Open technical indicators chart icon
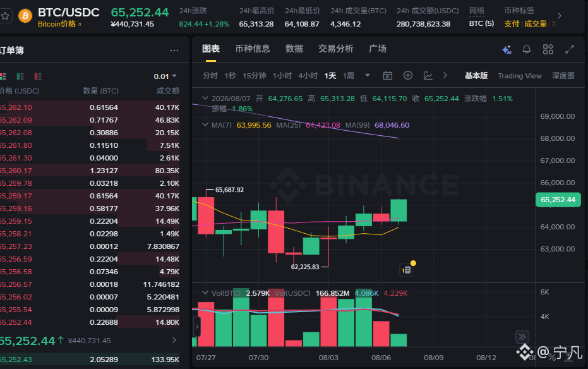 click(x=428, y=76)
